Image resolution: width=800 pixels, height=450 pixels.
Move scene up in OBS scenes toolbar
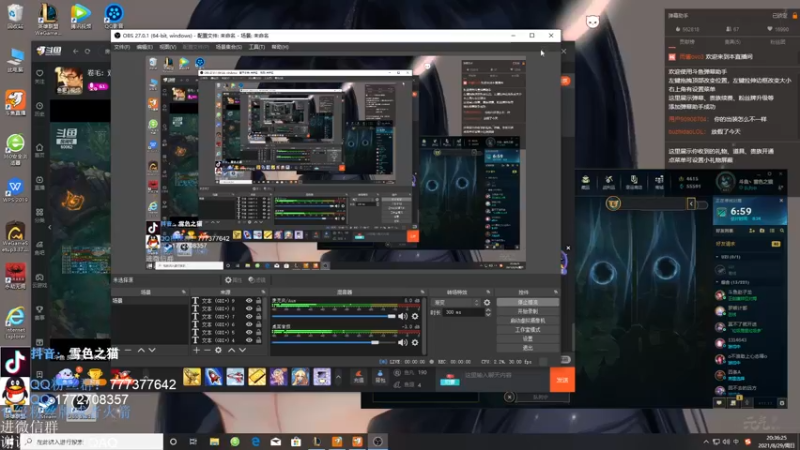(141, 351)
